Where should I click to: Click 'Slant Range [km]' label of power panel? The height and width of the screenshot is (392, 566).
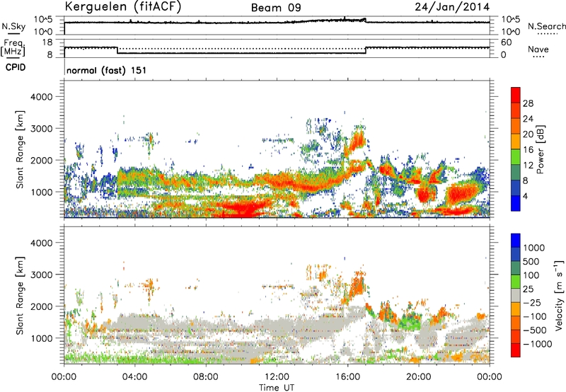[x=20, y=149]
